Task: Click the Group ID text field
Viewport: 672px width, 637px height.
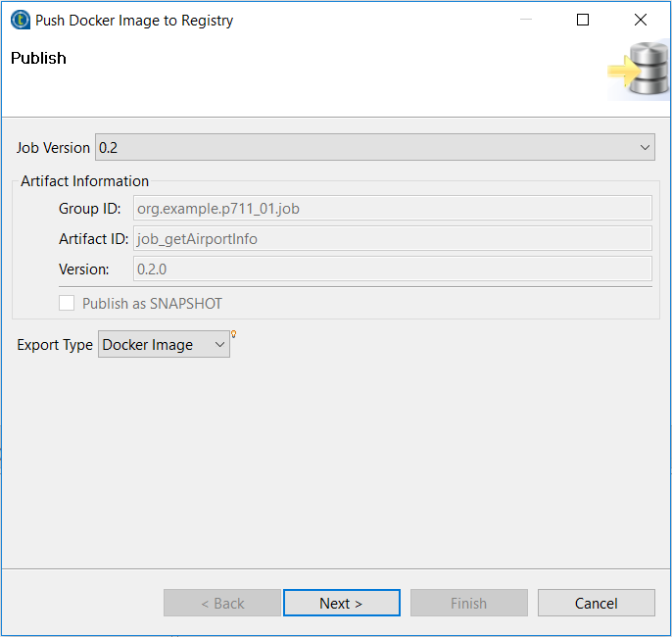Action: tap(392, 208)
